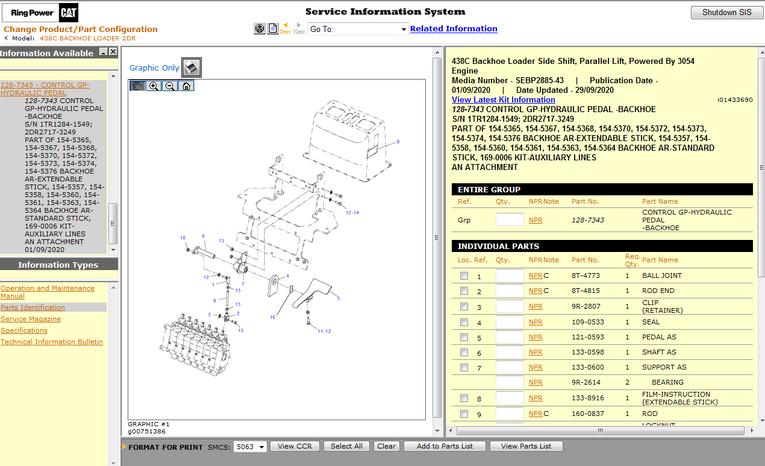Click quantity field for entire group
765x466 pixels.
[x=509, y=219]
